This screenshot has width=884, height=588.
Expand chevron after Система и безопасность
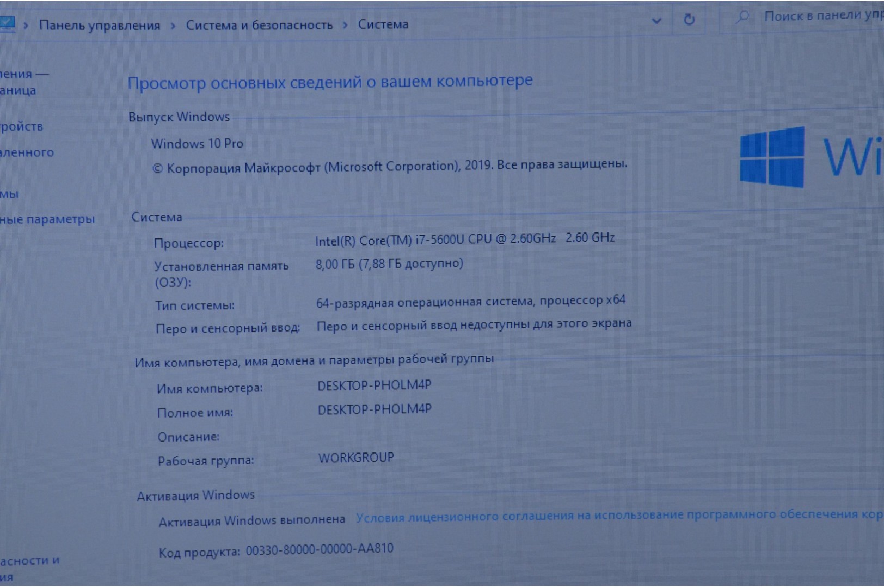tap(345, 25)
